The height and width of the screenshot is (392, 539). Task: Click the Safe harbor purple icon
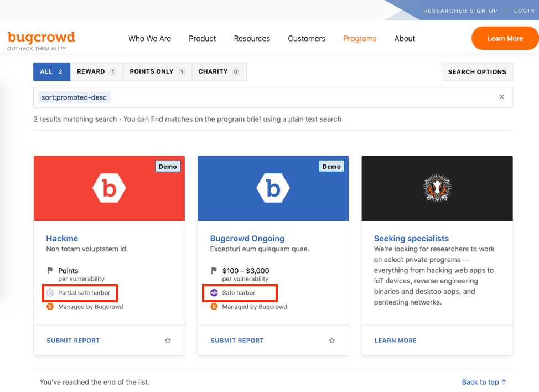(x=214, y=293)
